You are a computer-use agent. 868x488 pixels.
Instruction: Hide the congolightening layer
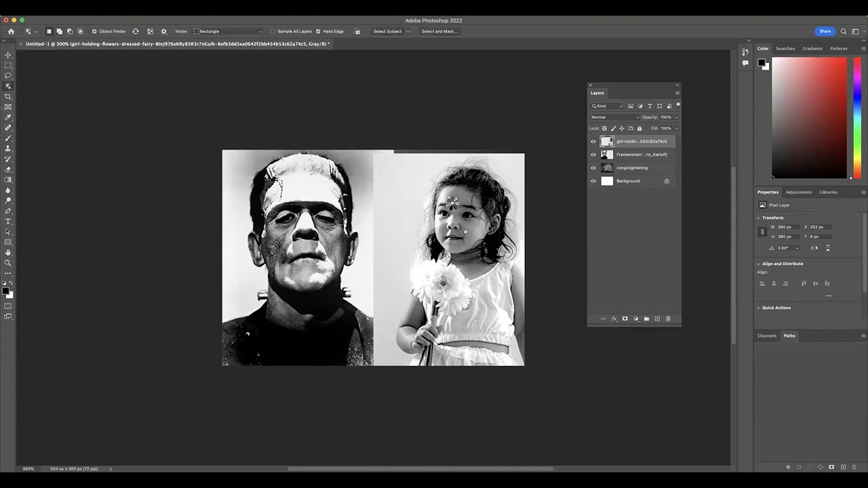click(593, 168)
